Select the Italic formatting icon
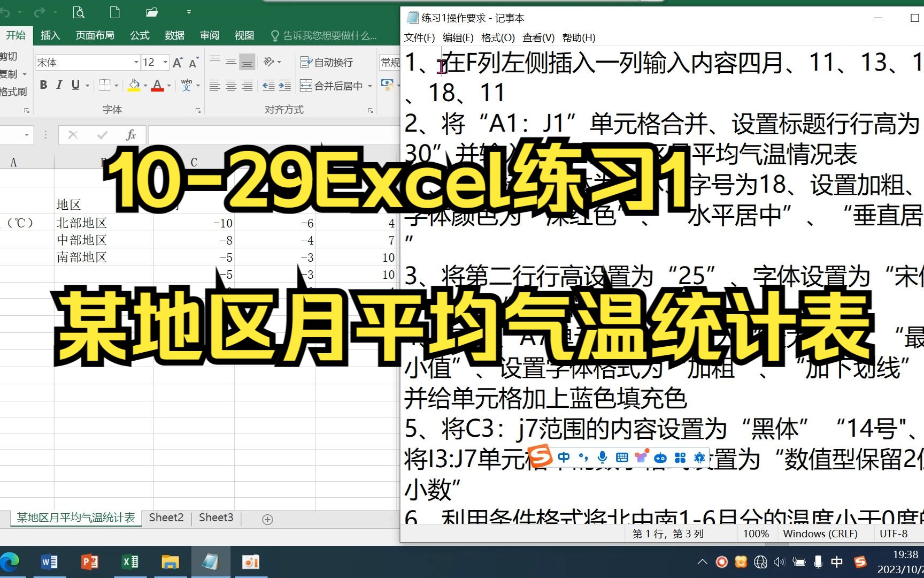 (x=59, y=85)
